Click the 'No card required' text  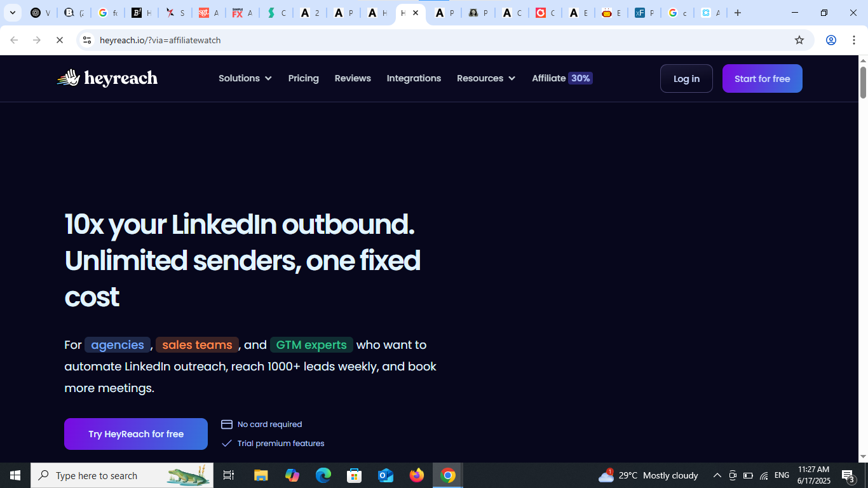point(269,424)
